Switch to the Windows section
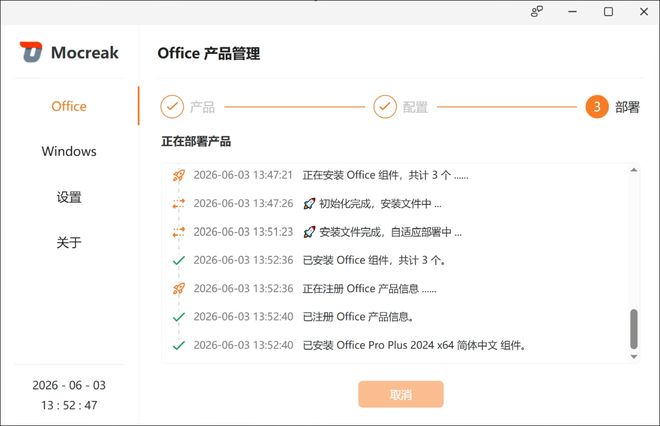The height and width of the screenshot is (426, 660). pos(69,151)
